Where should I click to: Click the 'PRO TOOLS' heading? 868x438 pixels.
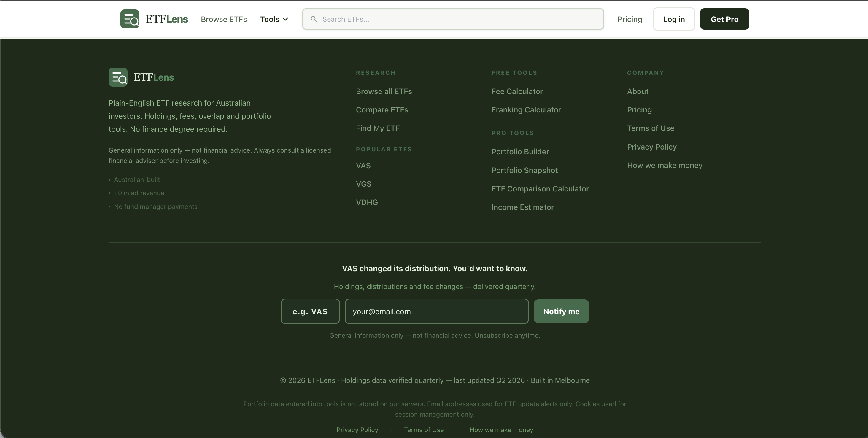(x=513, y=133)
